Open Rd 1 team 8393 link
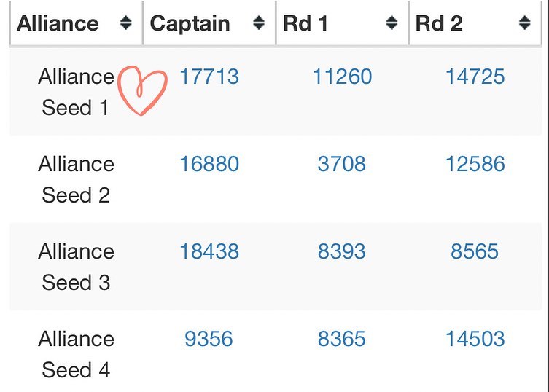The image size is (549, 392). (342, 251)
